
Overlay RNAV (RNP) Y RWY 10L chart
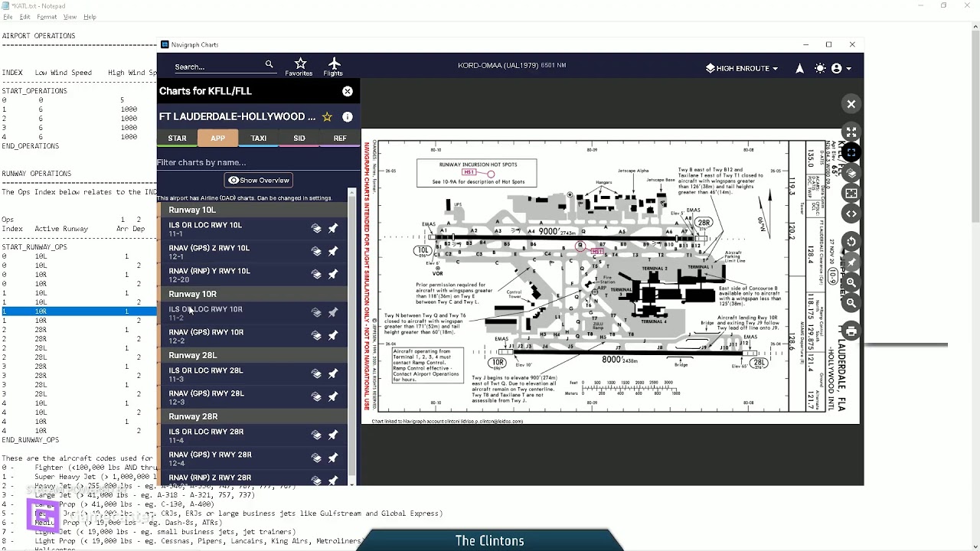tap(316, 274)
